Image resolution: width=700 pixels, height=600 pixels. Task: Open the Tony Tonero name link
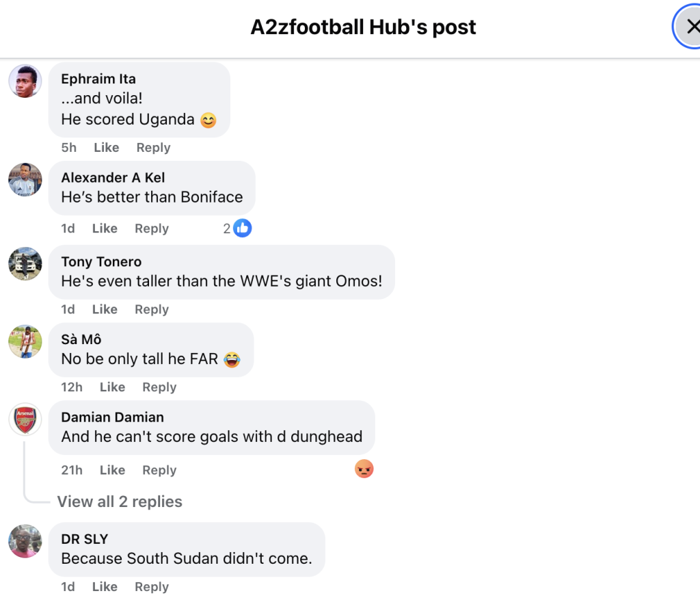click(101, 261)
